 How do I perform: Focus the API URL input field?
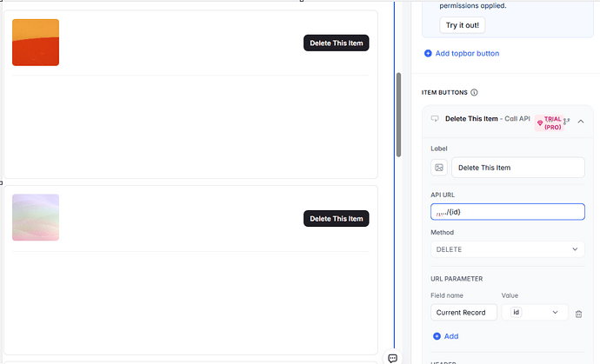click(x=508, y=212)
